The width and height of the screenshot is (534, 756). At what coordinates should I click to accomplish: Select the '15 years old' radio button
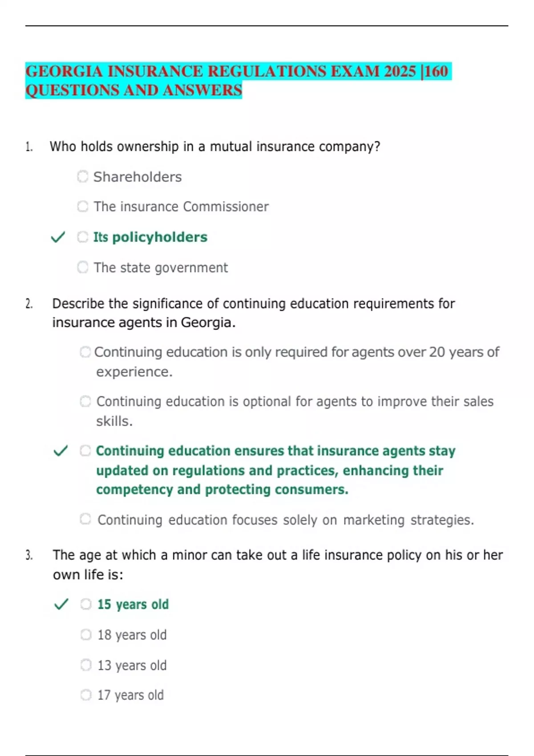pos(86,604)
